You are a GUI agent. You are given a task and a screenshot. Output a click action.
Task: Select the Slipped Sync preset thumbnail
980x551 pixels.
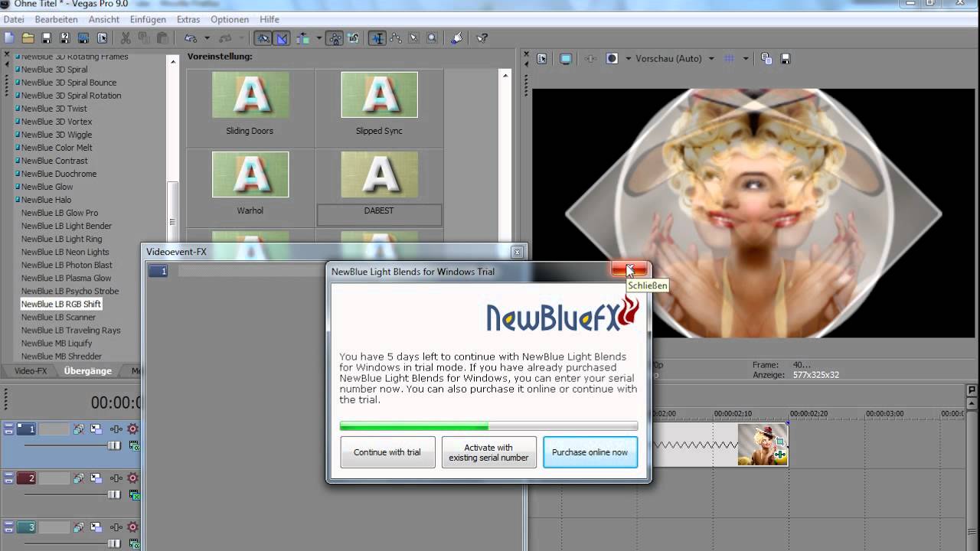pyautogui.click(x=379, y=95)
